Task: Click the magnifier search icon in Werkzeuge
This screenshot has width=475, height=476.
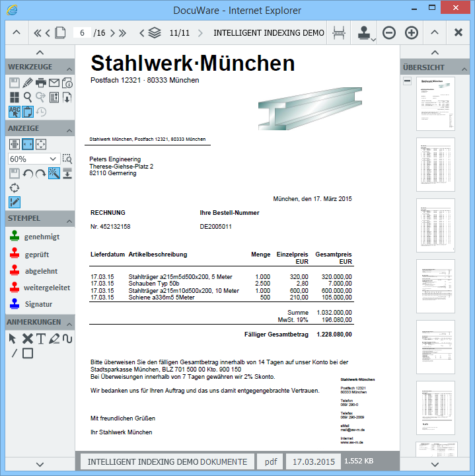Action: point(28,97)
